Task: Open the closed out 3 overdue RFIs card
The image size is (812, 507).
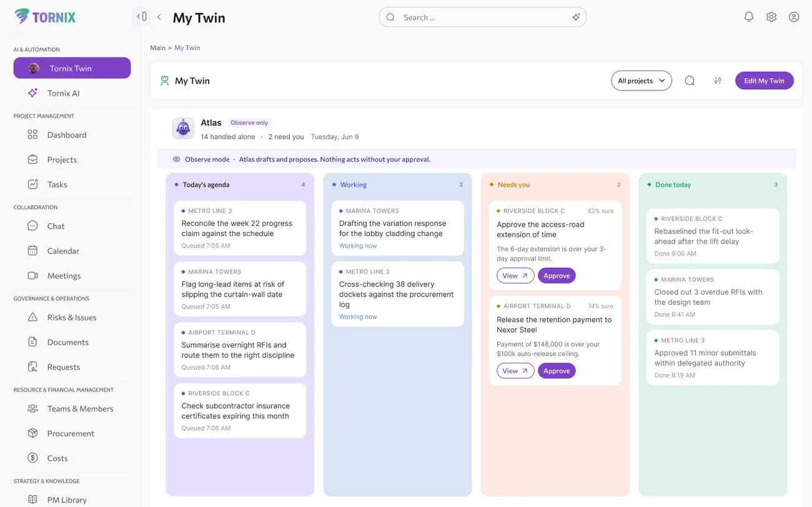Action: click(713, 297)
